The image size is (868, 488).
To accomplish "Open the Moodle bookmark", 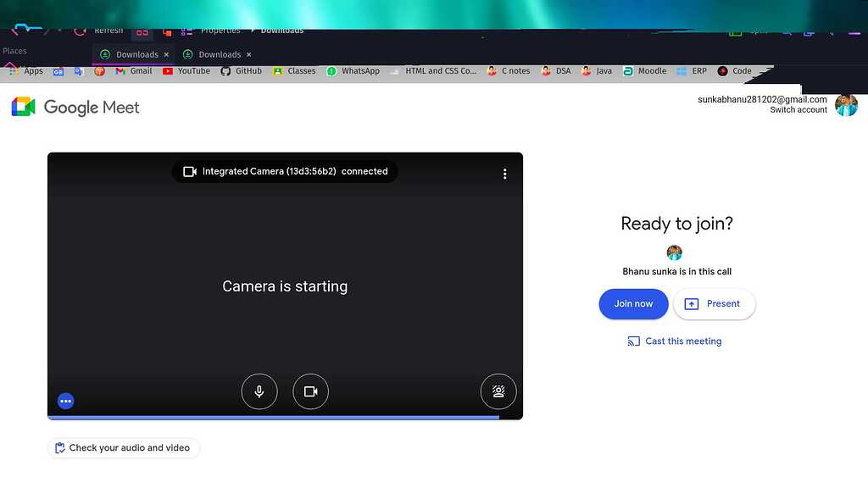I will tap(645, 71).
